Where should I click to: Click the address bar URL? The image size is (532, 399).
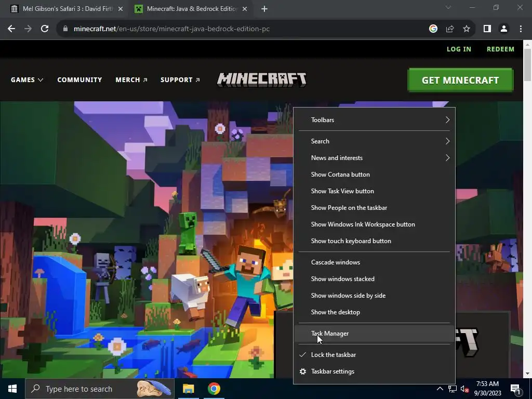[171, 29]
